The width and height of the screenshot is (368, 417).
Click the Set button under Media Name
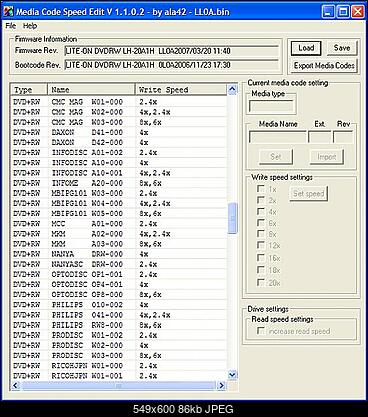276,157
